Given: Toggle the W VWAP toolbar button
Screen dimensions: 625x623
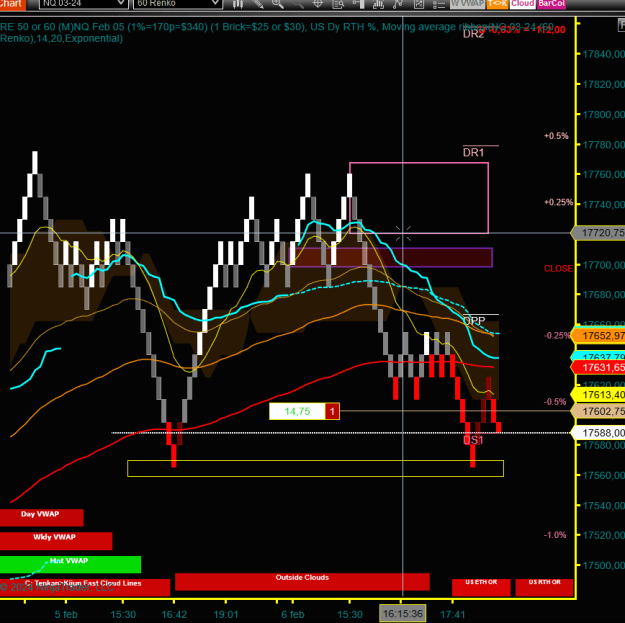Looking at the screenshot, I should pos(468,4).
